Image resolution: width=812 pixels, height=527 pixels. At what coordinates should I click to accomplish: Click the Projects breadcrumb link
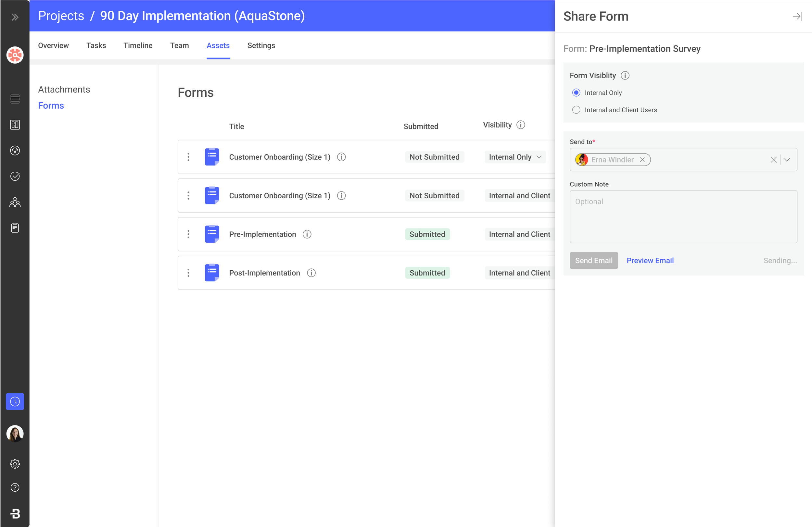pyautogui.click(x=61, y=16)
